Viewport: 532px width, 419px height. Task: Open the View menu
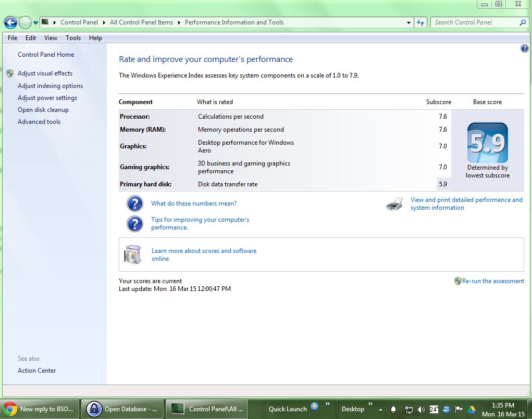click(x=51, y=38)
